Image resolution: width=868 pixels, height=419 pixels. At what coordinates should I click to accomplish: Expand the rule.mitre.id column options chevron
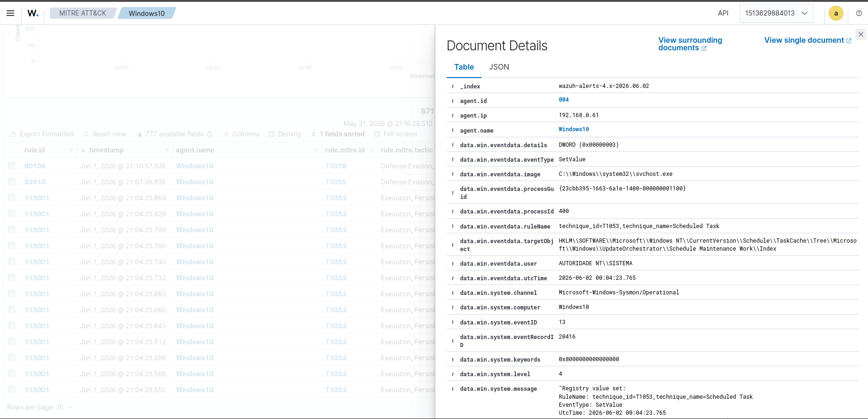pos(371,150)
